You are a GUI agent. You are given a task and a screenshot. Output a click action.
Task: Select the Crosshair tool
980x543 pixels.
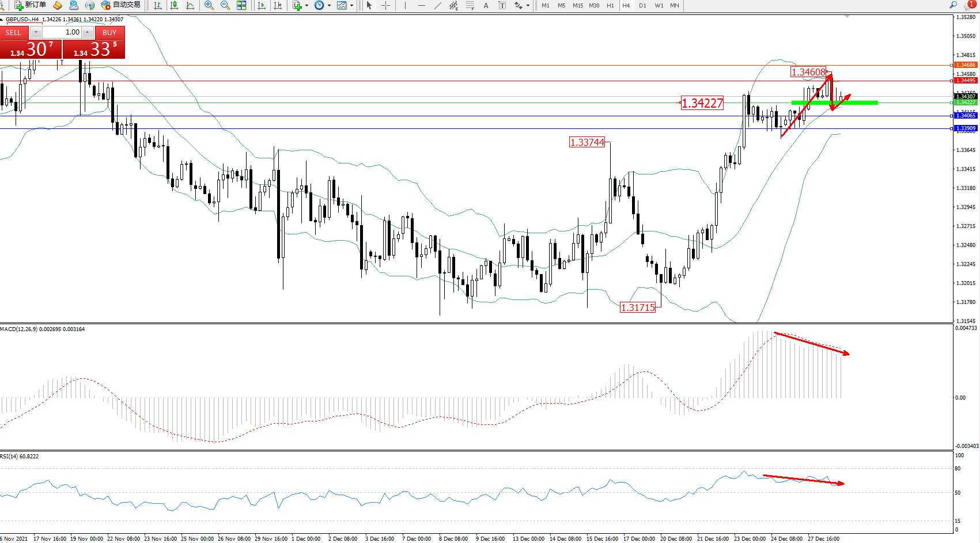[386, 5]
